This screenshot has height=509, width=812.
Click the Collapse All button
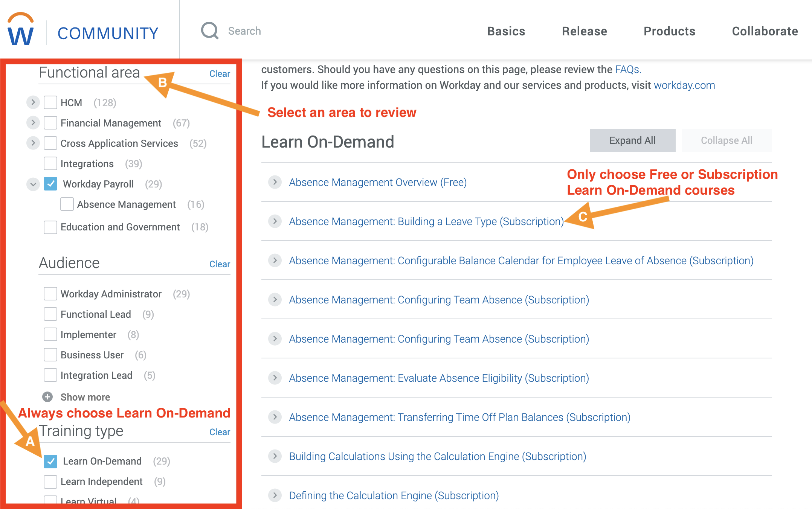pyautogui.click(x=727, y=140)
